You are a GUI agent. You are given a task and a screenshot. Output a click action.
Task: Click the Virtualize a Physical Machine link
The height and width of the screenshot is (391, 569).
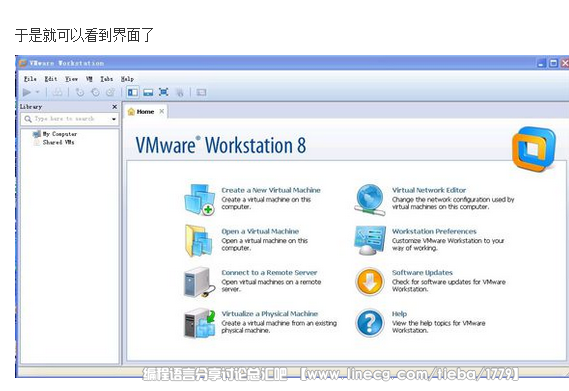pyautogui.click(x=270, y=314)
